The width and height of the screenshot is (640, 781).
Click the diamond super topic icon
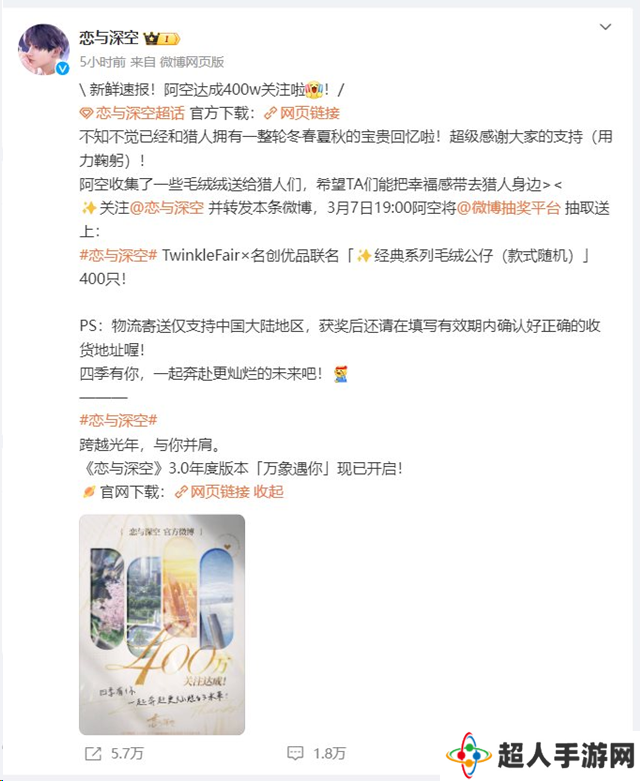pos(86,114)
